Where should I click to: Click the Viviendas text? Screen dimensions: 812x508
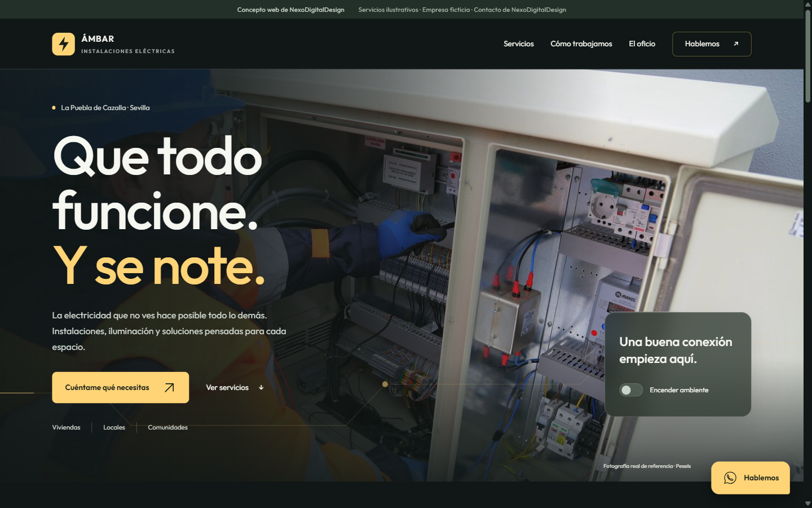pos(66,427)
